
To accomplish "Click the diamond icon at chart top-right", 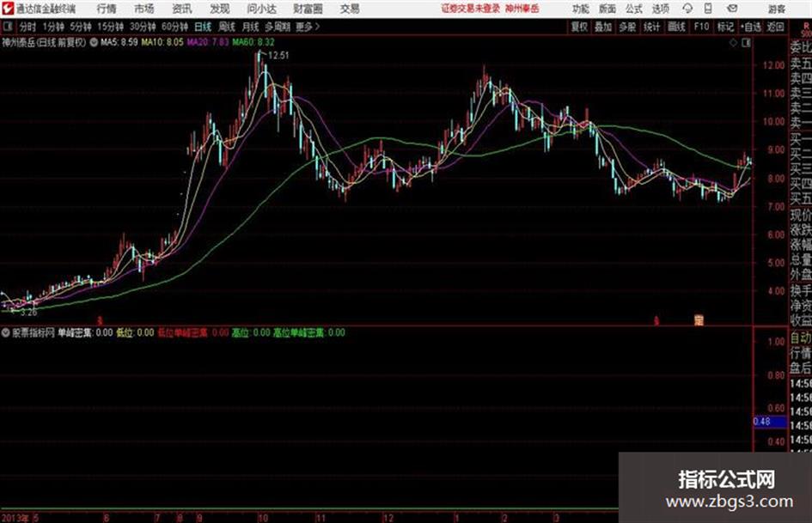I will click(x=733, y=43).
